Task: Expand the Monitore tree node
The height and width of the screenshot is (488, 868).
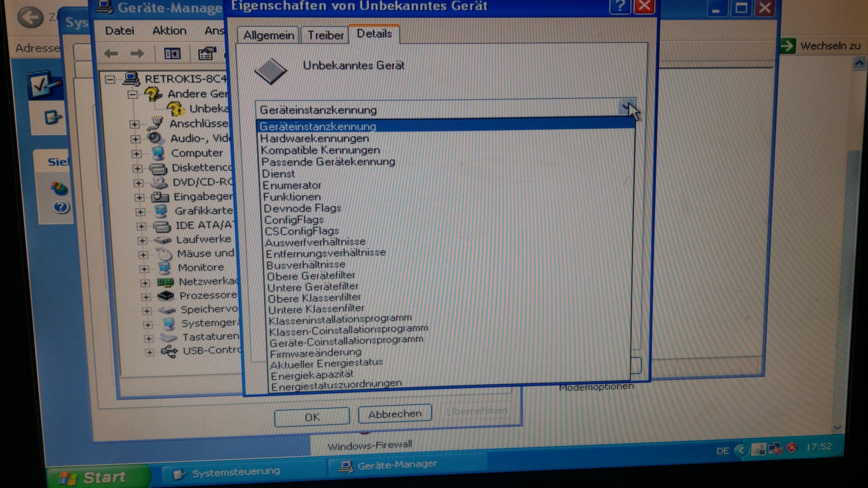Action: [x=144, y=269]
